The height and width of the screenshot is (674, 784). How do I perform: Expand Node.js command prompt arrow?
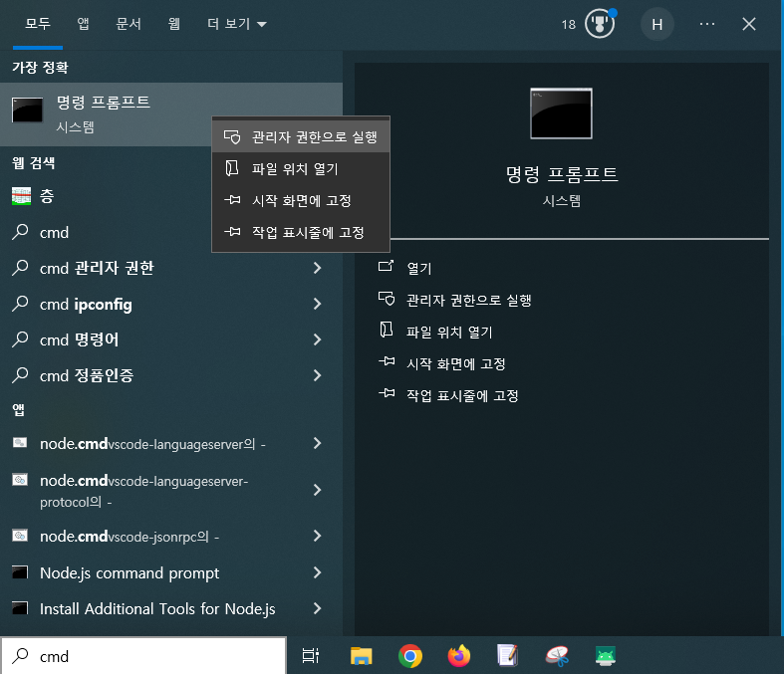coord(317,572)
